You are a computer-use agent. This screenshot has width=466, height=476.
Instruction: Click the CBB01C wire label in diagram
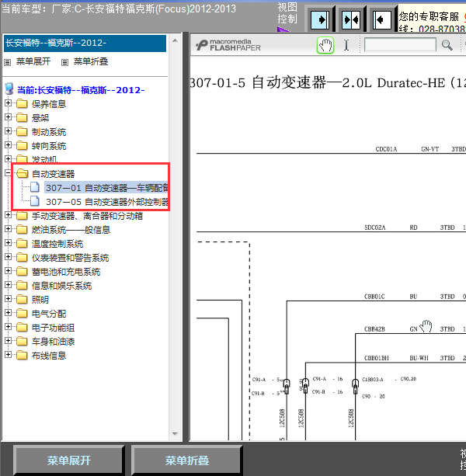coord(374,297)
